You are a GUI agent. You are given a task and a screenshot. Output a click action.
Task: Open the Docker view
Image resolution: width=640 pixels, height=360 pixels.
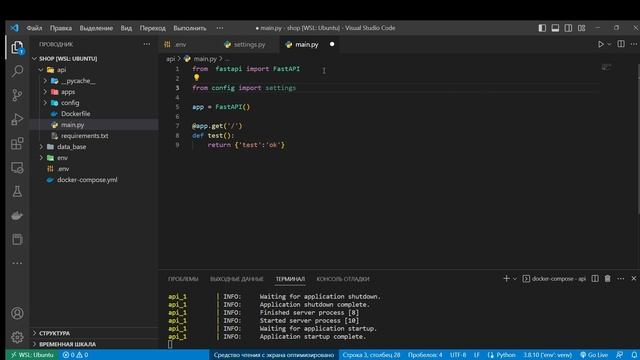pos(17,215)
